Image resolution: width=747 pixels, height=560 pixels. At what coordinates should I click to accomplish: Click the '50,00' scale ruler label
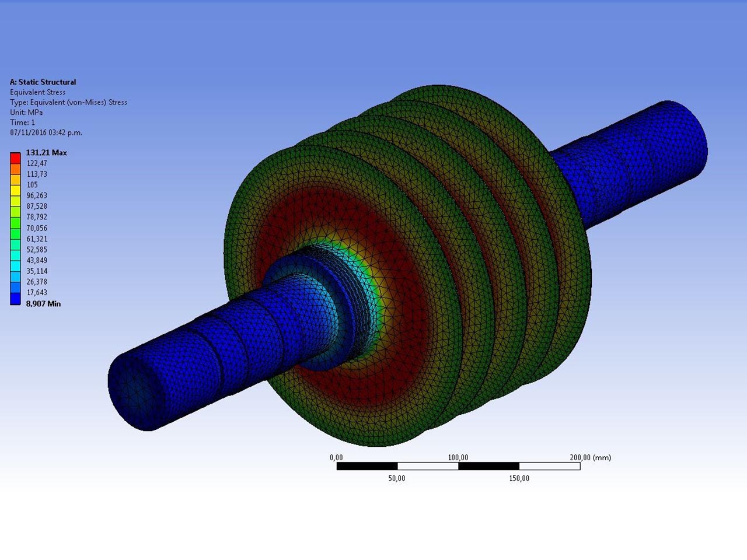click(397, 478)
